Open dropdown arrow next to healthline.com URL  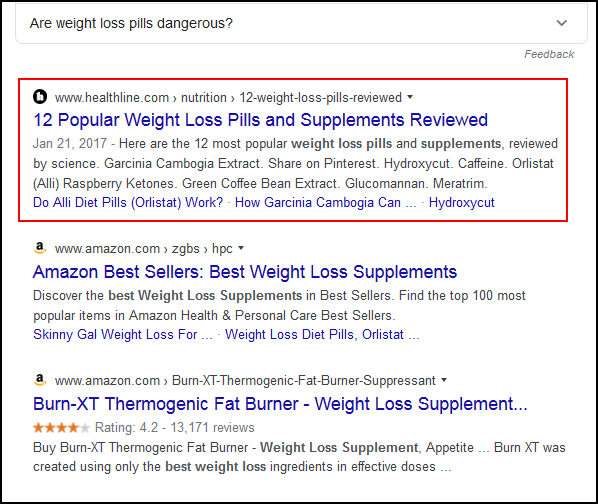point(410,97)
